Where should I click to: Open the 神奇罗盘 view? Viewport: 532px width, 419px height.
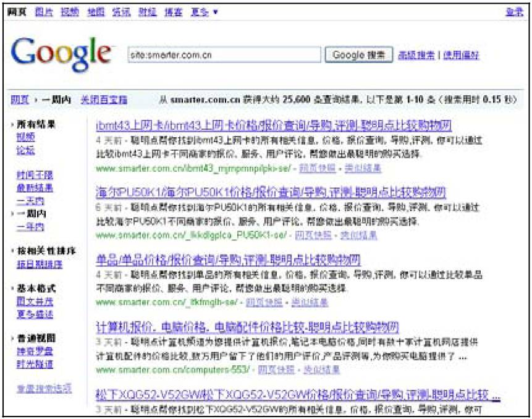pos(35,351)
